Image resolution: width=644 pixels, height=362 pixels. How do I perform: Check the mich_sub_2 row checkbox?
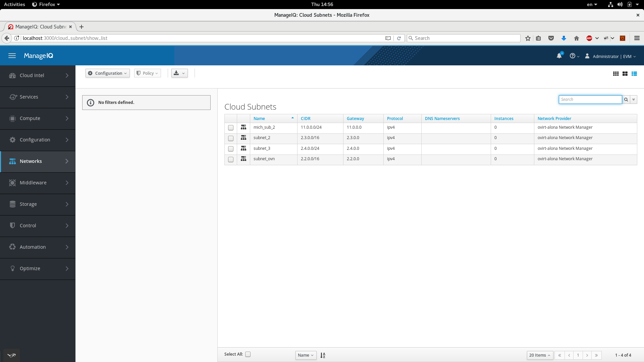click(231, 128)
